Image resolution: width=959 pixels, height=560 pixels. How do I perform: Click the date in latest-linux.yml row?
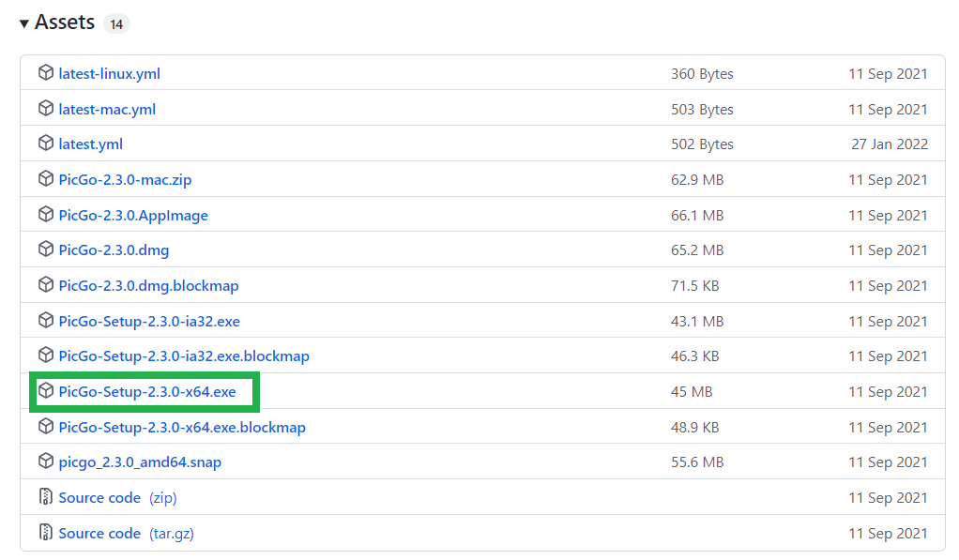[888, 74]
